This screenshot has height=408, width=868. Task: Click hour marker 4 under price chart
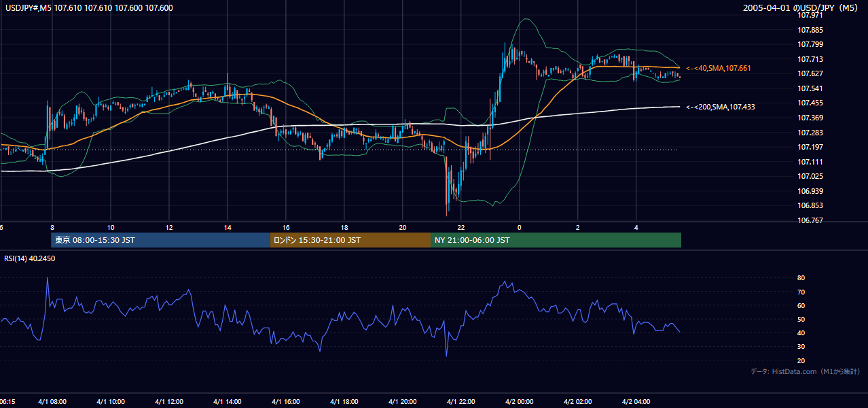pos(636,227)
